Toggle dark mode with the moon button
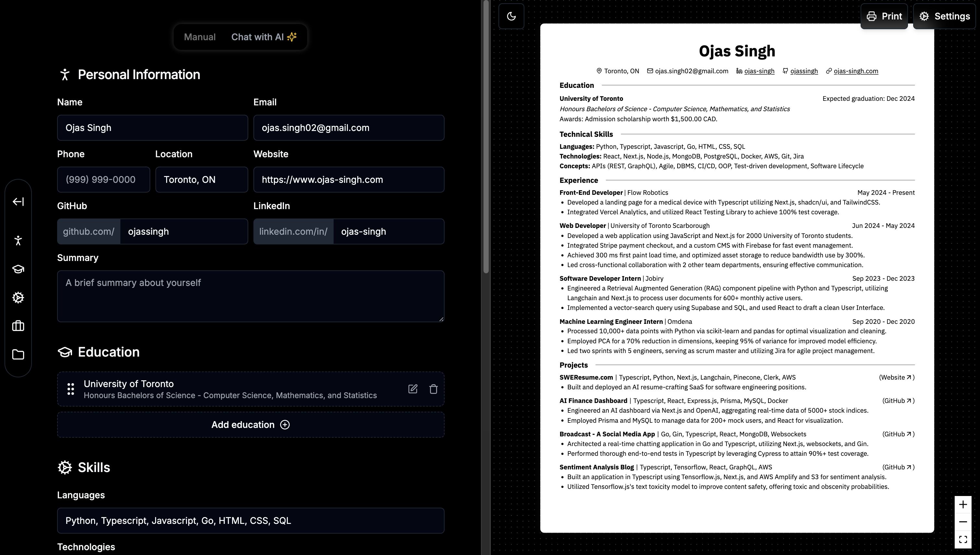 511,16
